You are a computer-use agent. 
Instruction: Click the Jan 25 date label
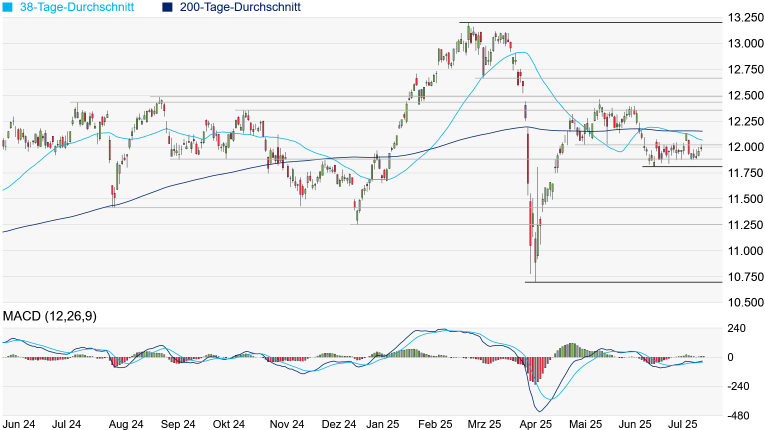383,424
